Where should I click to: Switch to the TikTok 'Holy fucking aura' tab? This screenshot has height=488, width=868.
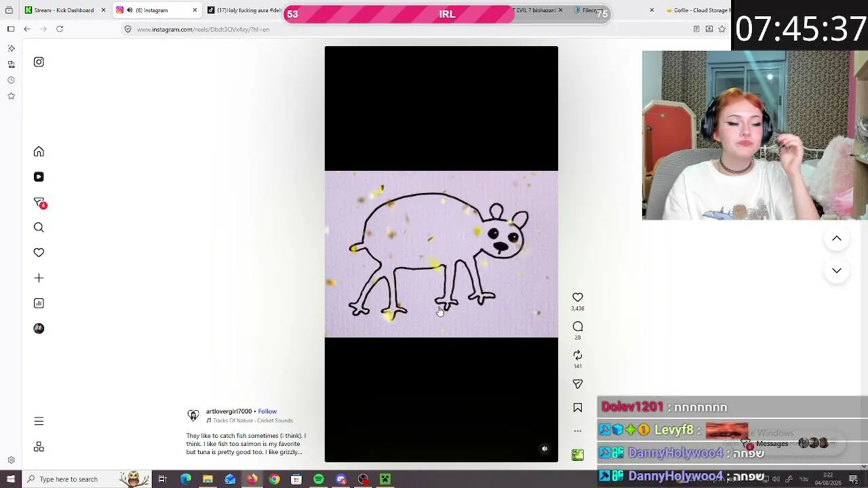point(244,10)
